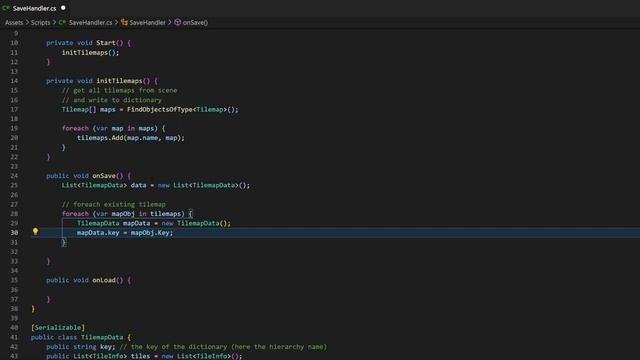Click 'public string key;' on line 42
640x360 pixels.
coord(81,347)
